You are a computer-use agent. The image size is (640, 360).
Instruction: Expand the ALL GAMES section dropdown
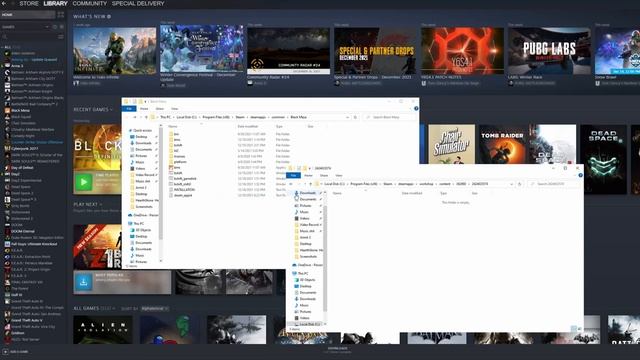tap(94, 309)
